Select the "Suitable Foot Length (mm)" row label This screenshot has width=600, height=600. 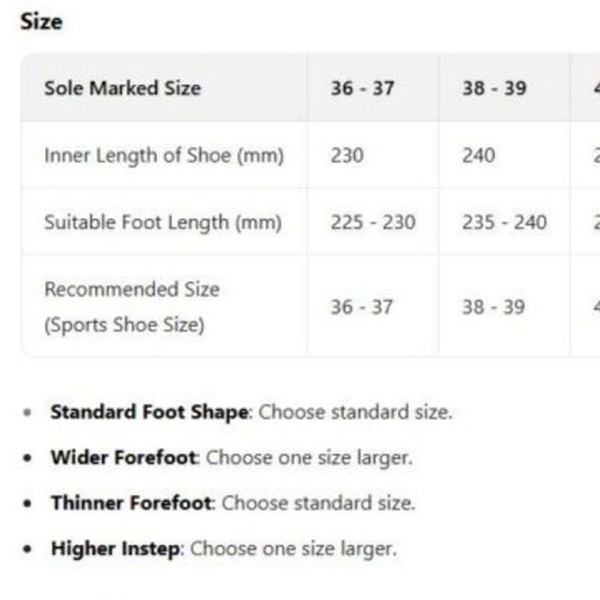pos(162,222)
